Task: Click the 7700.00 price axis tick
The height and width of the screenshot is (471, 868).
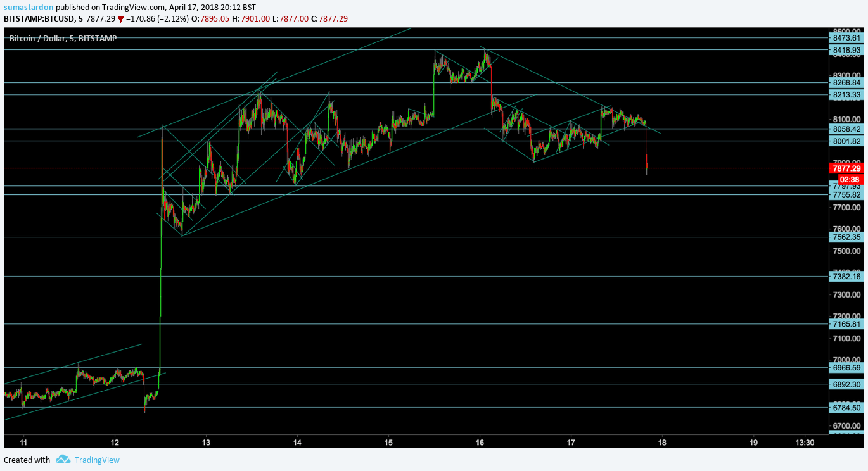Action: click(x=847, y=207)
